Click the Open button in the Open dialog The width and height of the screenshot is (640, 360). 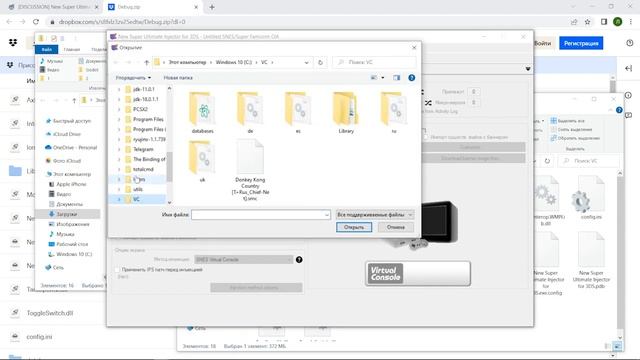354,227
